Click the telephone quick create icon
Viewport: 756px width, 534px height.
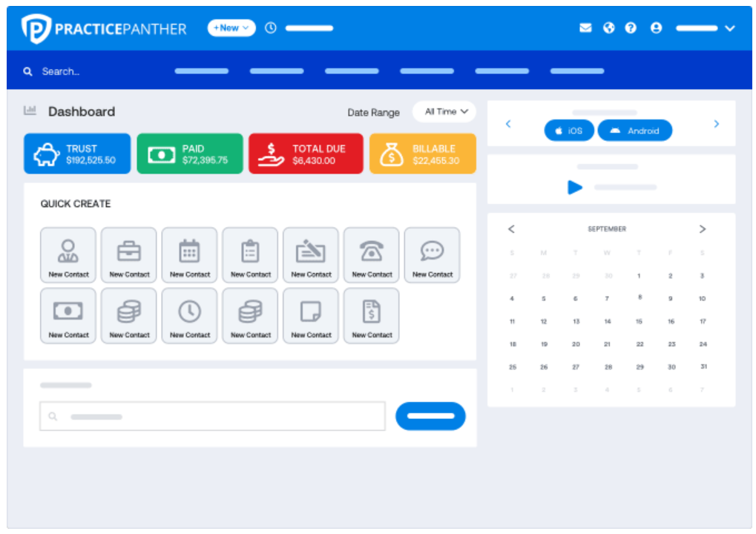372,255
